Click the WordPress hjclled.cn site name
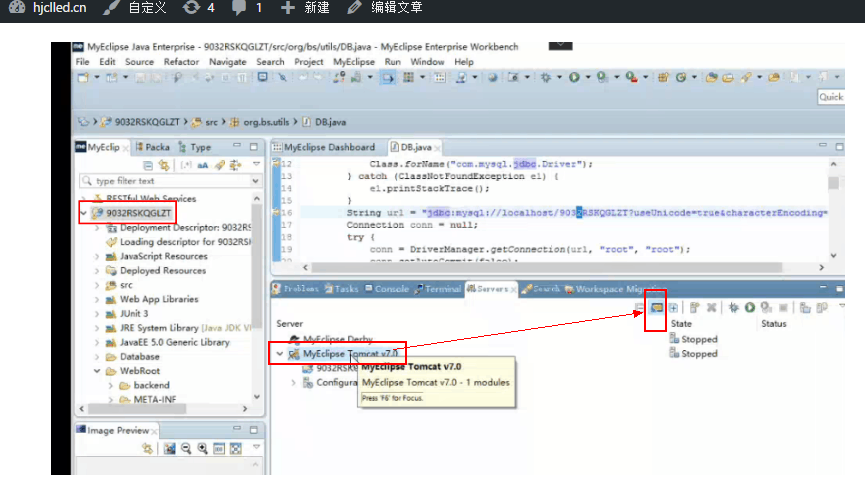865x501 pixels. pos(60,8)
